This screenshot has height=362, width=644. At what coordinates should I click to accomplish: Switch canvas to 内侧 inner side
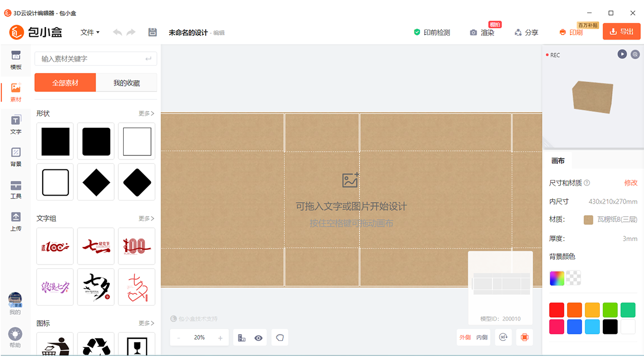[481, 337]
